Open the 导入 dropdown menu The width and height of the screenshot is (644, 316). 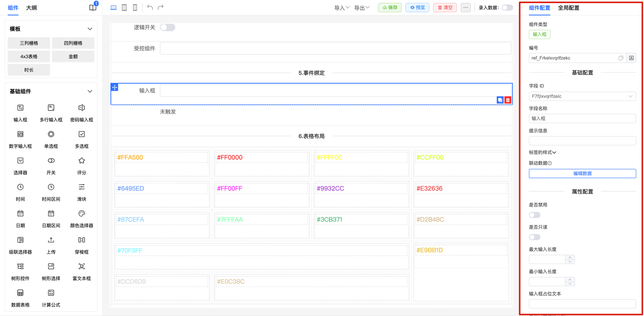tap(342, 8)
